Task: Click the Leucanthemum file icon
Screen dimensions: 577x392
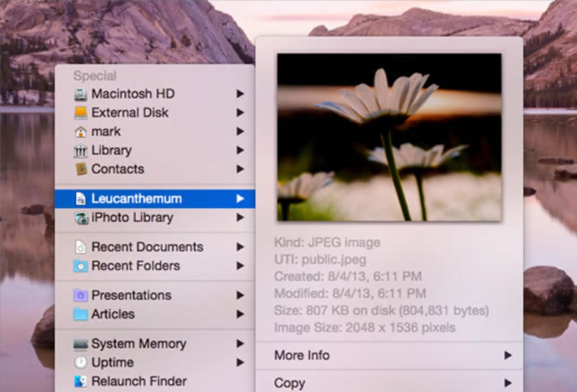Action: [80, 199]
